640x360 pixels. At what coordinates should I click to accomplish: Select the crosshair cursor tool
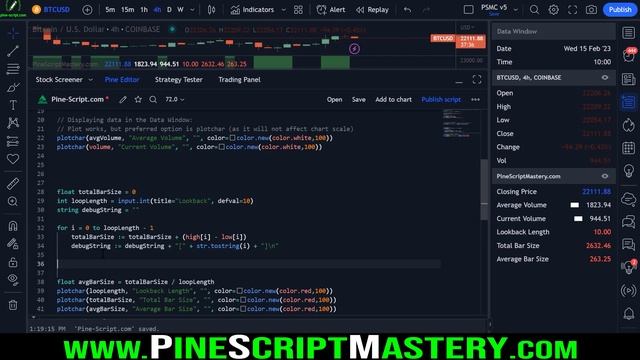click(x=13, y=33)
